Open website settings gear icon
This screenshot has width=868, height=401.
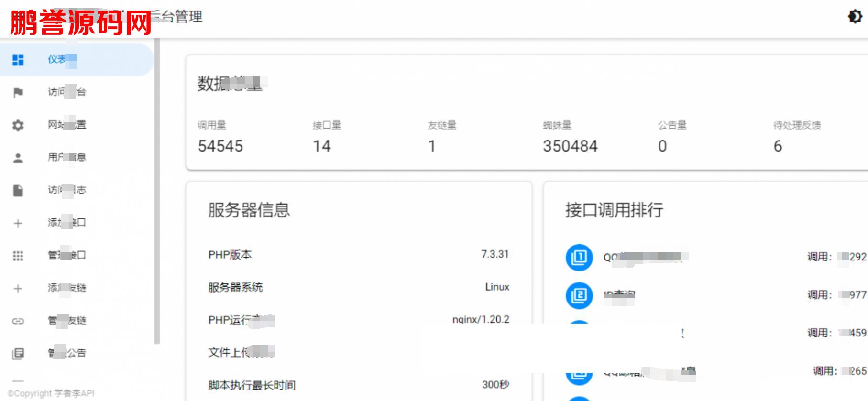(x=18, y=125)
